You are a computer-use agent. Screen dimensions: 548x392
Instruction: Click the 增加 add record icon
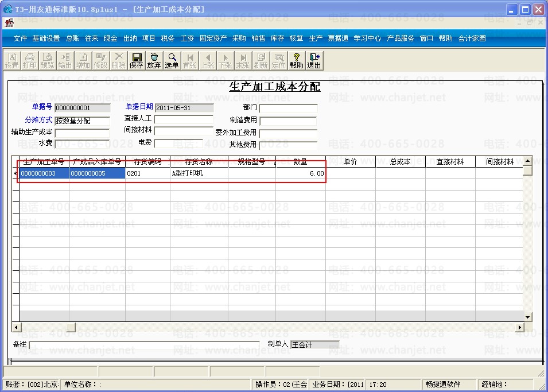click(x=83, y=61)
